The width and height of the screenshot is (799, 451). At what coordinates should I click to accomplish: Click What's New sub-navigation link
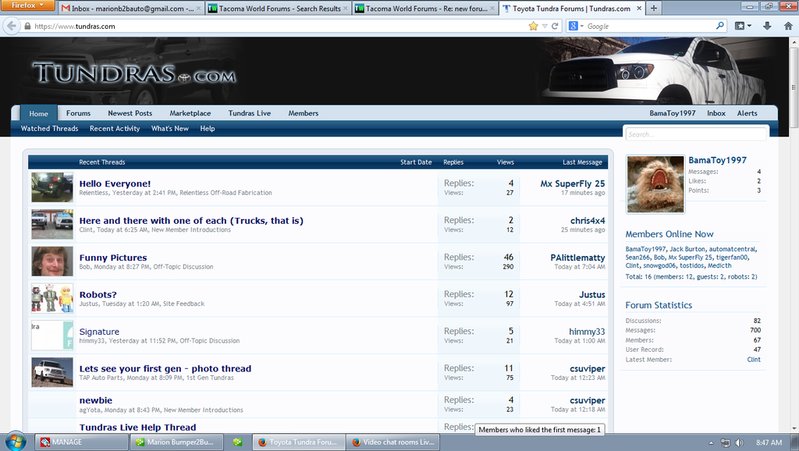point(170,128)
